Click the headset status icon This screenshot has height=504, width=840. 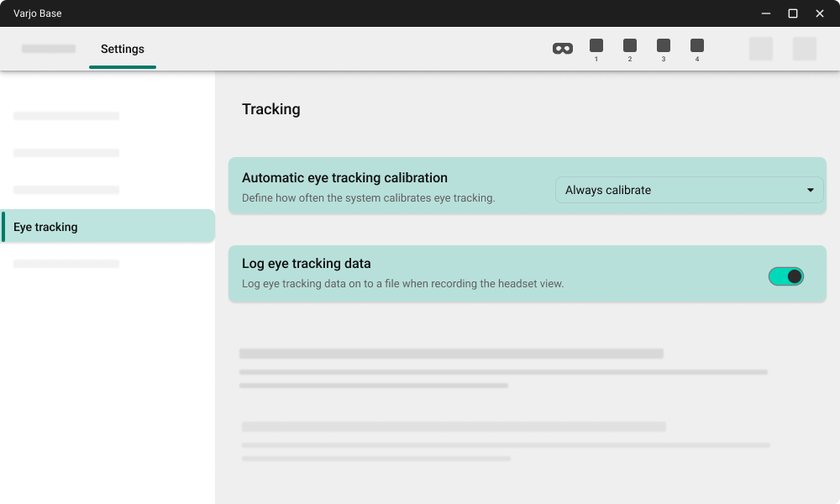[x=562, y=49]
